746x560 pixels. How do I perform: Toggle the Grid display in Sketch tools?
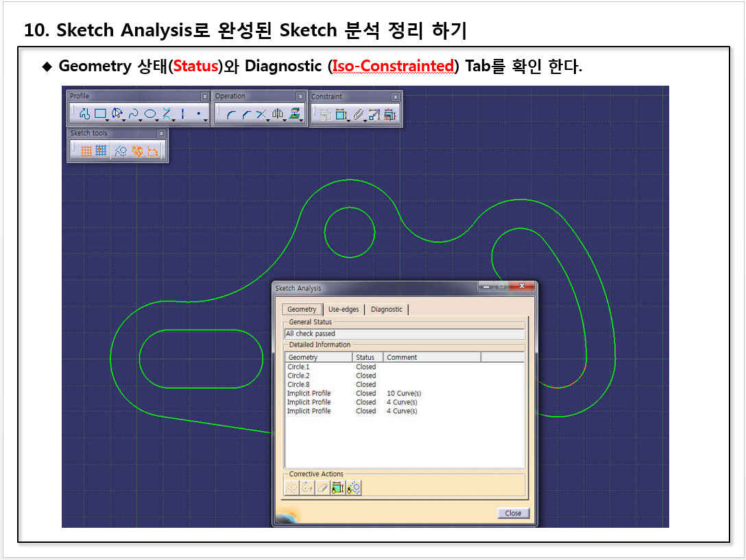[86, 151]
